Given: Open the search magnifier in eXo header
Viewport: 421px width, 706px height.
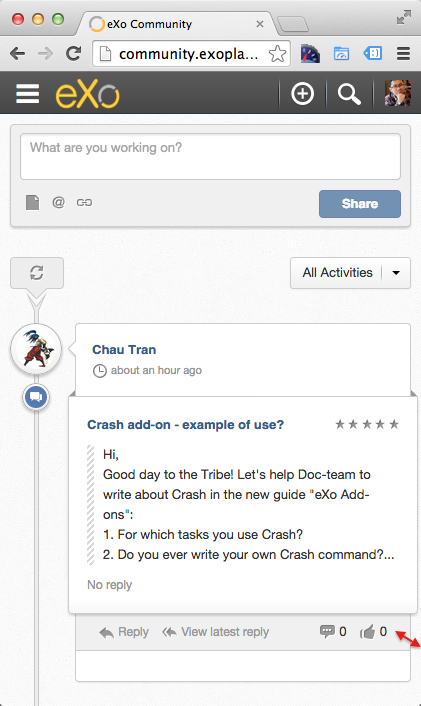Looking at the screenshot, I should [349, 94].
